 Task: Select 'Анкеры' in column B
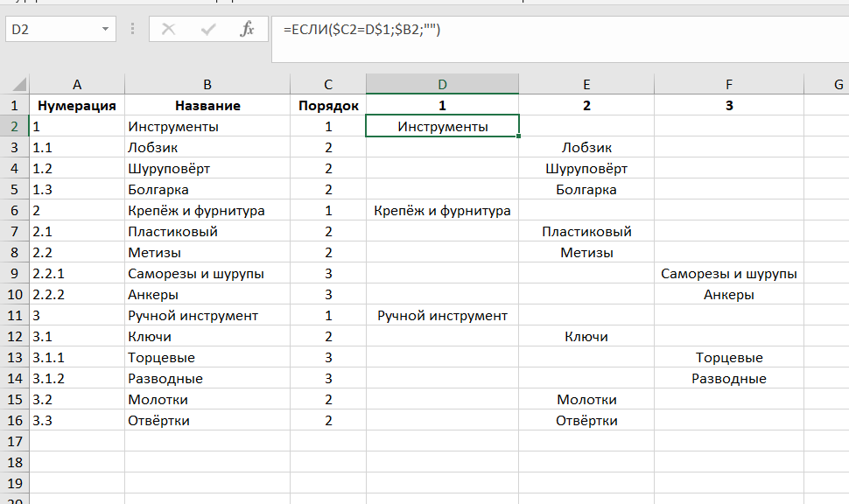[x=207, y=295]
